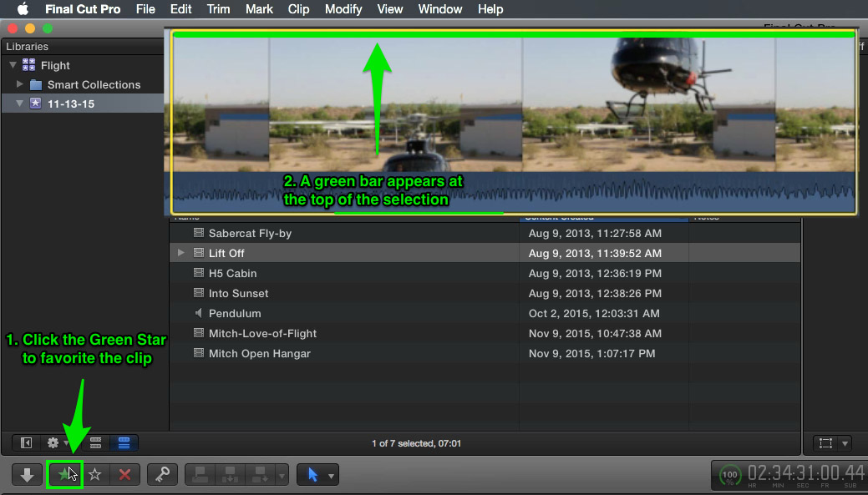
Task: Reject the clip with the red X
Action: pyautogui.click(x=125, y=474)
